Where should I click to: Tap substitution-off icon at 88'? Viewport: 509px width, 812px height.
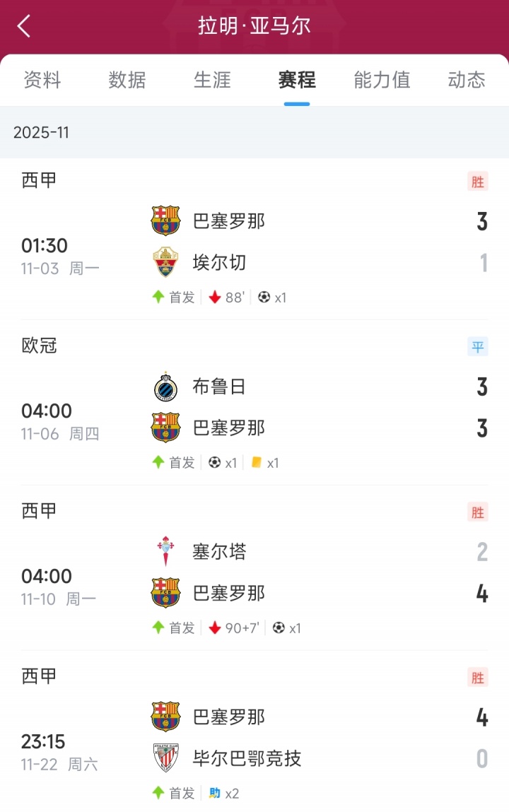[x=215, y=298]
